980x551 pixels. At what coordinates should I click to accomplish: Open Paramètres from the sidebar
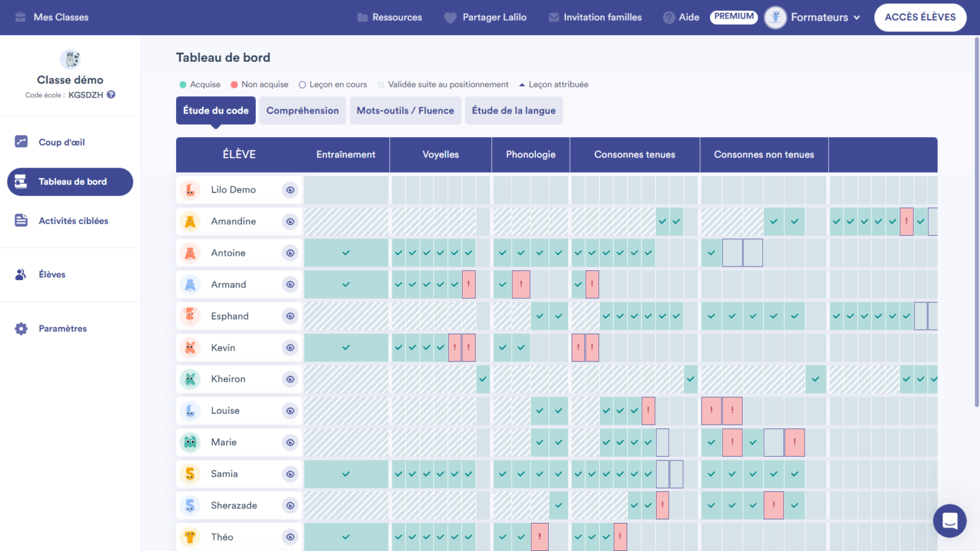click(x=63, y=328)
